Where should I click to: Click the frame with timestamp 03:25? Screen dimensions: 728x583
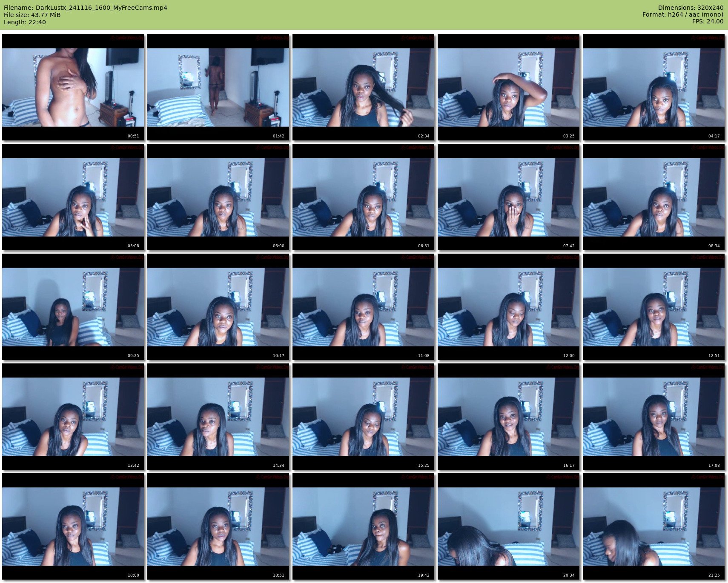tap(508, 87)
